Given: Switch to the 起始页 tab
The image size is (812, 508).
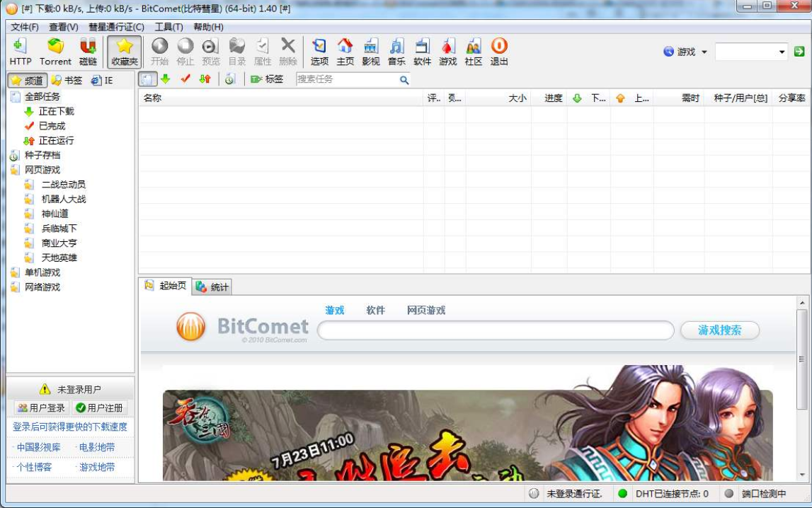Looking at the screenshot, I should [x=165, y=286].
